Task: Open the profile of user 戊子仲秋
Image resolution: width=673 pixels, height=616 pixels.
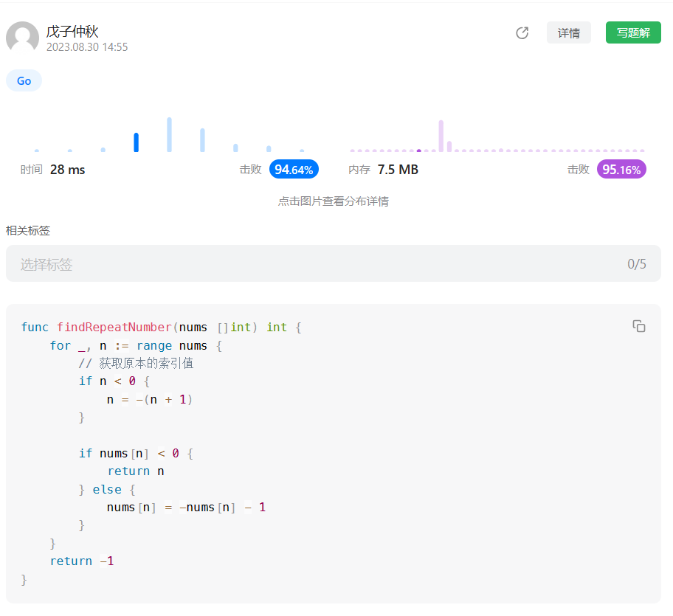Action: point(72,32)
